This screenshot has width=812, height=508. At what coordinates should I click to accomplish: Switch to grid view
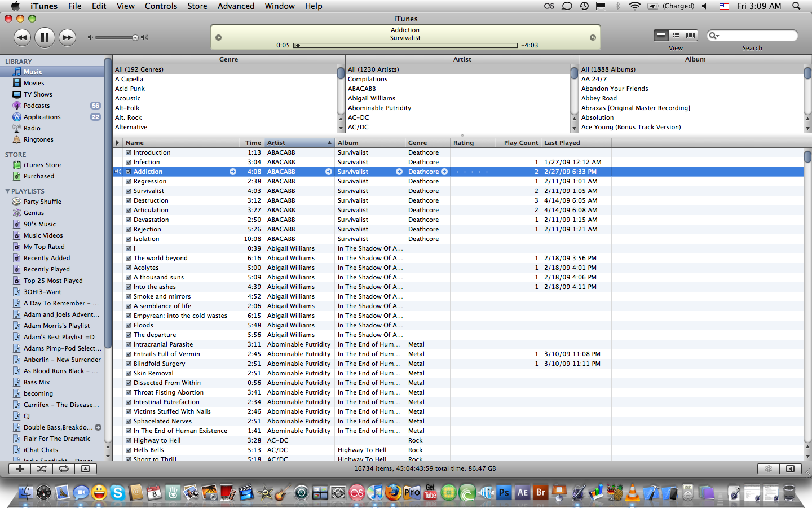(676, 35)
